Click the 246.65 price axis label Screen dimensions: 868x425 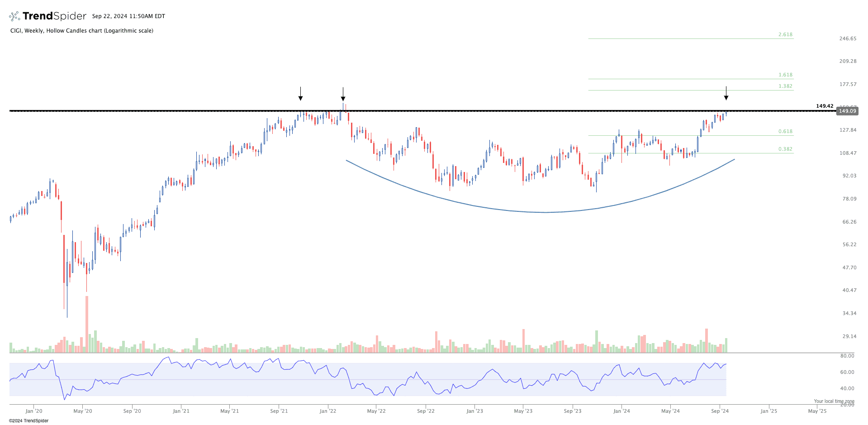[x=848, y=38]
